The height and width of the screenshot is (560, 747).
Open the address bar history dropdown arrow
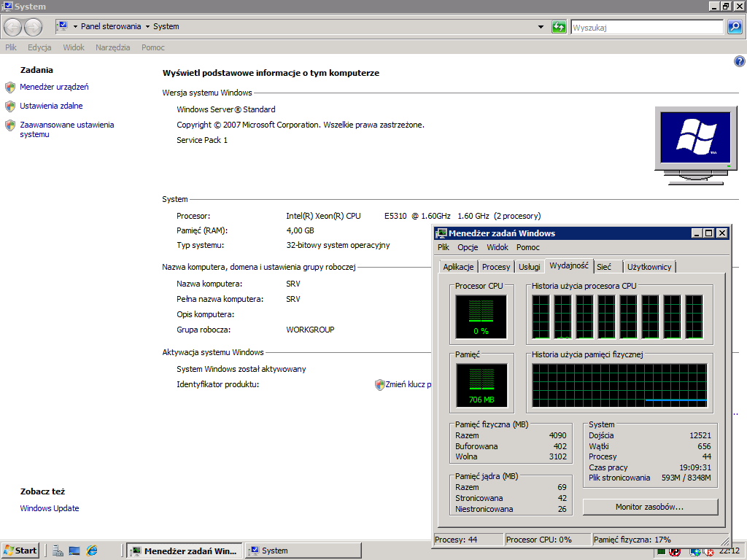(x=541, y=27)
